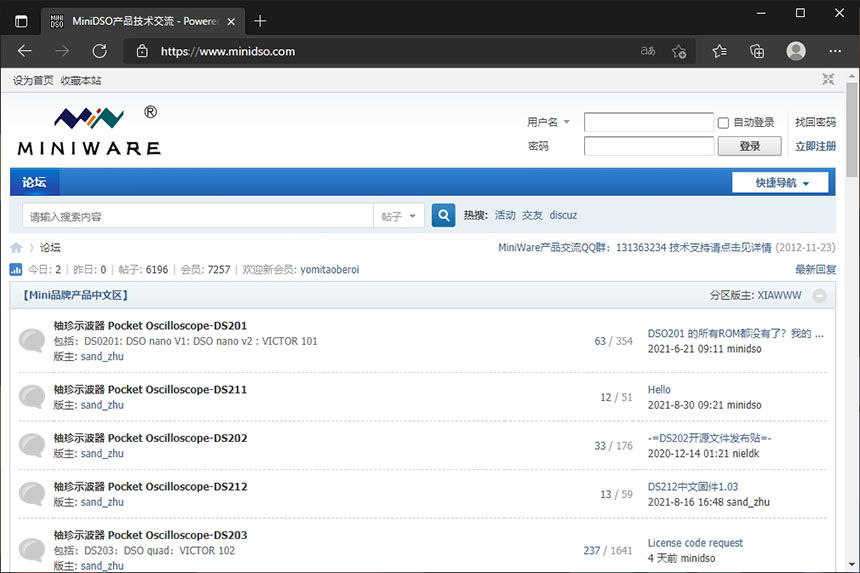Add this page to favorites star icon

click(679, 51)
